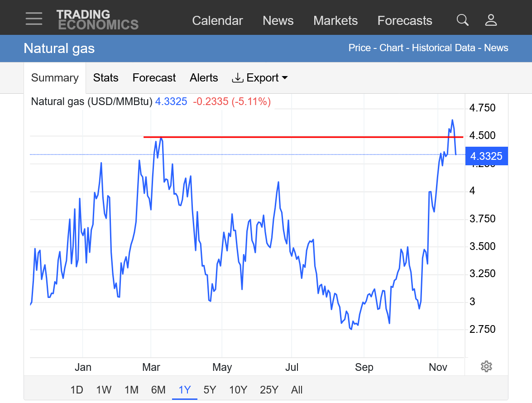Show the All time range
This screenshot has width=532, height=403.
297,390
